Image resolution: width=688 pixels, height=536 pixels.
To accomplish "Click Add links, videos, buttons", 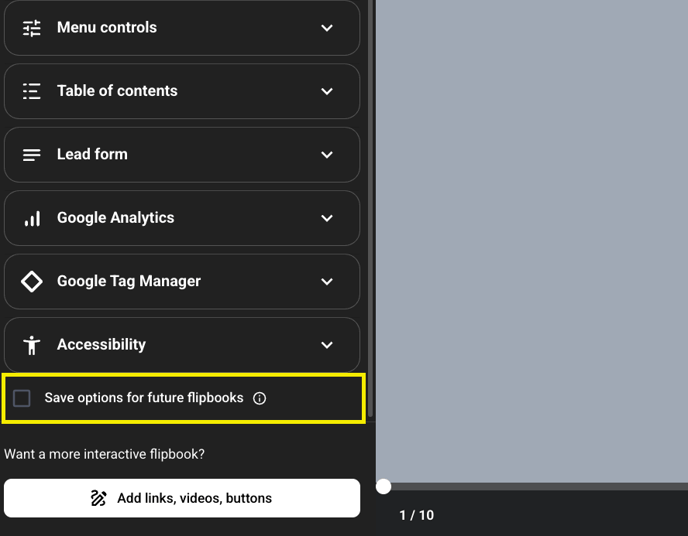I will [182, 498].
